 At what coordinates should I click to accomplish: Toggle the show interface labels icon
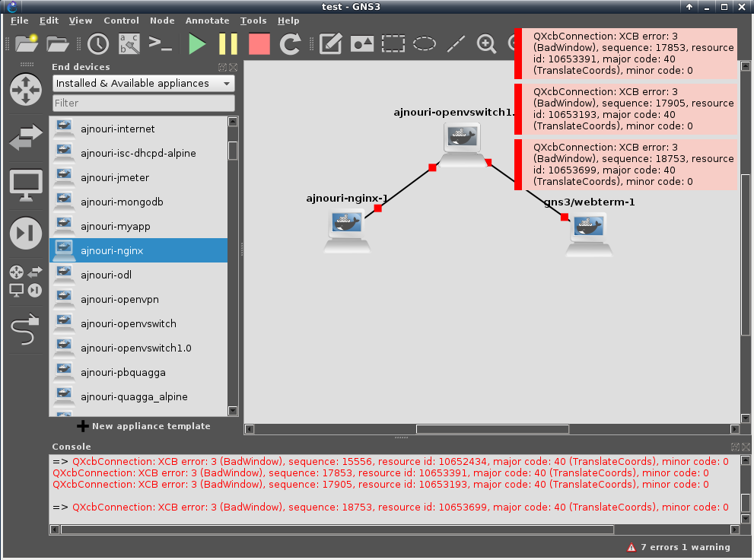pos(129,43)
